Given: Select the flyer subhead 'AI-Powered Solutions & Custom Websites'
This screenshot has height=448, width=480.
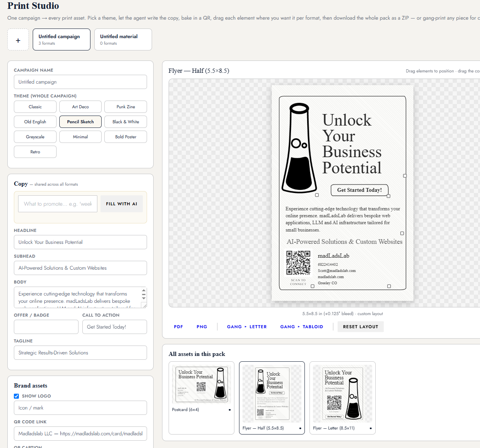Looking at the screenshot, I should click(345, 242).
